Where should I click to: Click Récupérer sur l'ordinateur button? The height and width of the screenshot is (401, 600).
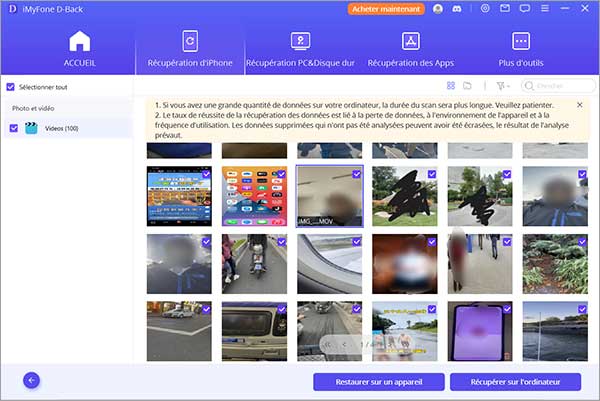(x=515, y=381)
